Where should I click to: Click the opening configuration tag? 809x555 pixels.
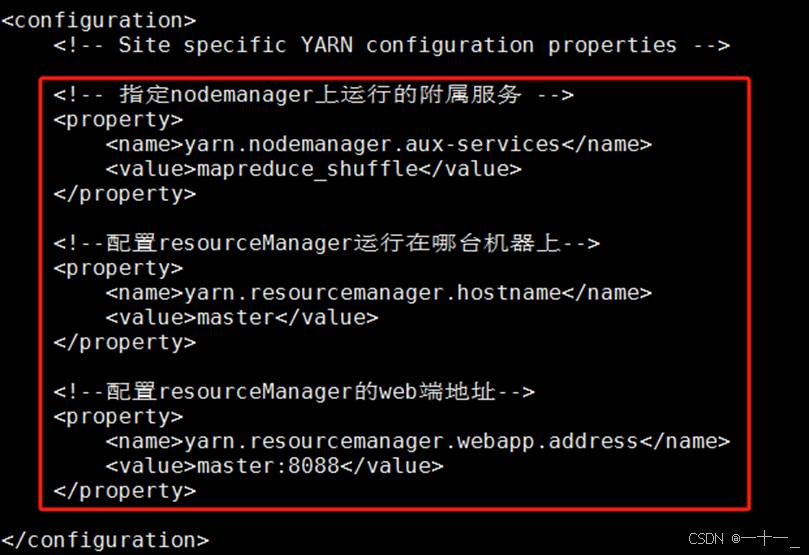pos(99,21)
